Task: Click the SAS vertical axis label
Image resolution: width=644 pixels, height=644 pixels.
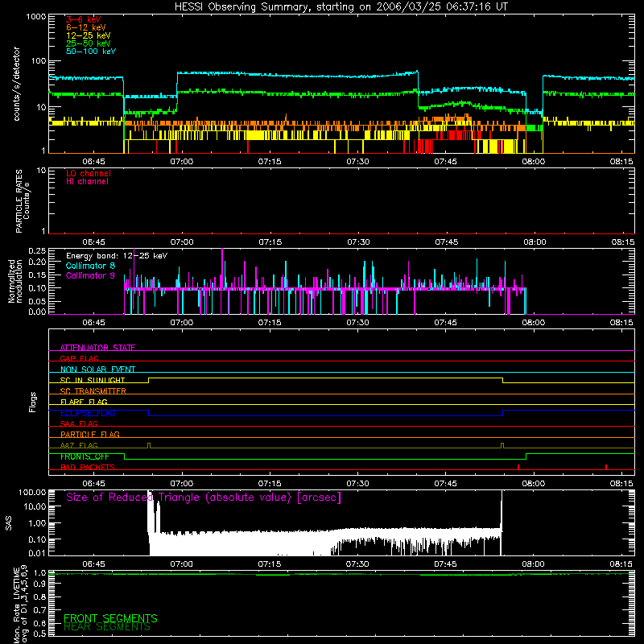Action: pyautogui.click(x=8, y=523)
